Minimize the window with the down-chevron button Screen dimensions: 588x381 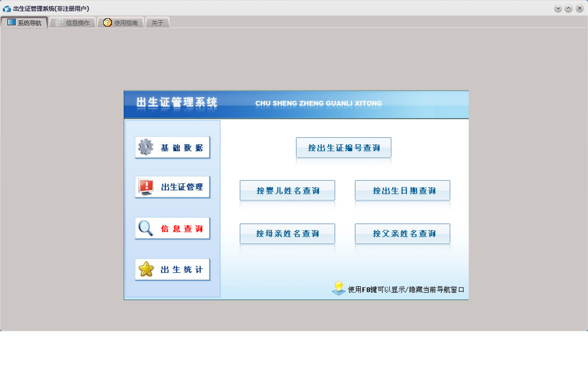(x=558, y=9)
